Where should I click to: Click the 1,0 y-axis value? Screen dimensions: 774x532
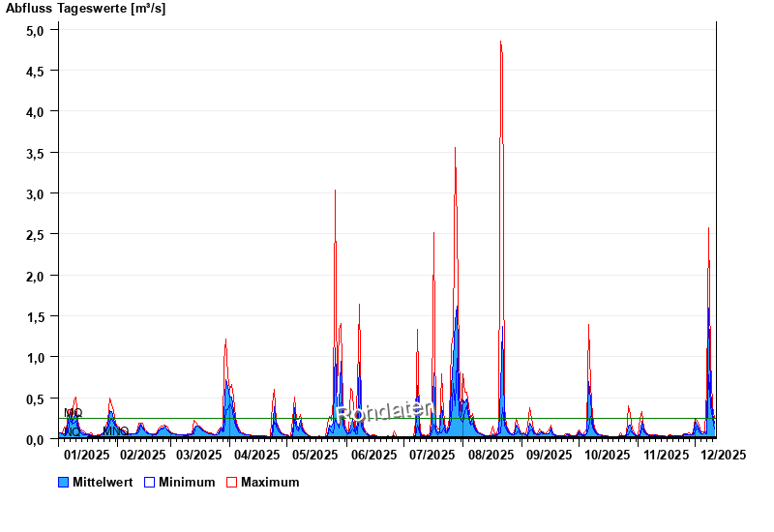tap(35, 358)
